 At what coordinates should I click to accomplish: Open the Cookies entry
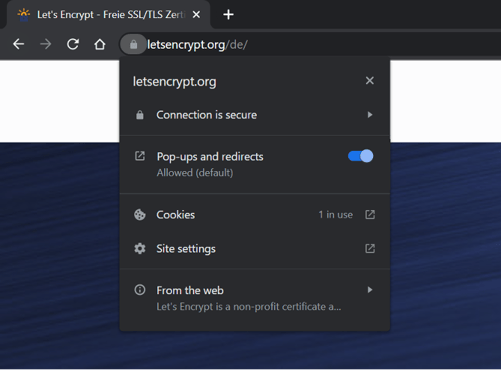pos(255,215)
